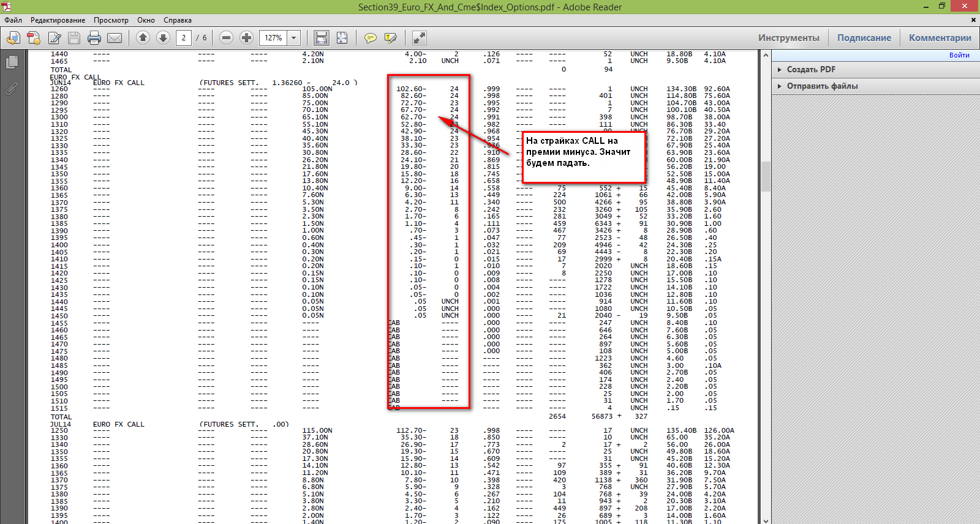980x524 pixels.
Task: Open the Просмотр menu
Action: tap(111, 20)
